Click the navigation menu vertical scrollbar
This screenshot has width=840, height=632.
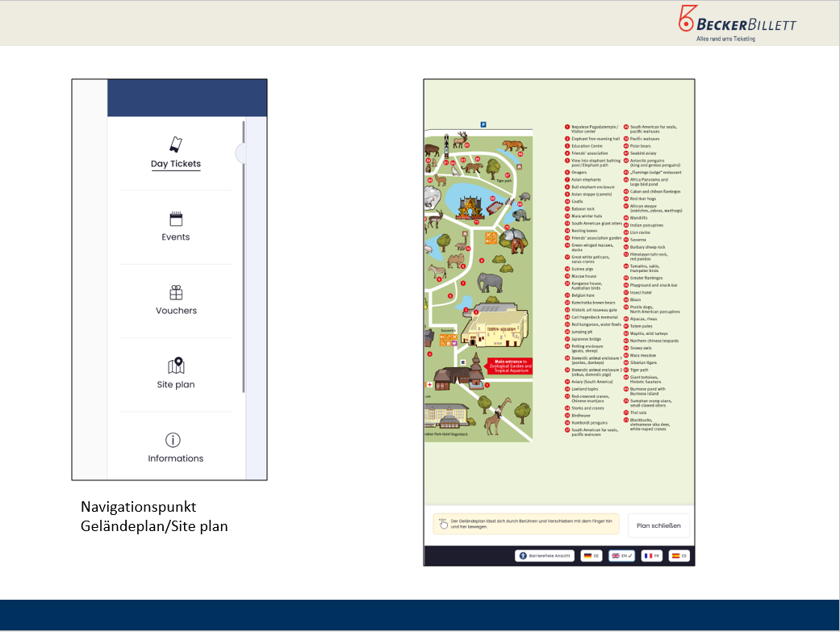point(244,258)
